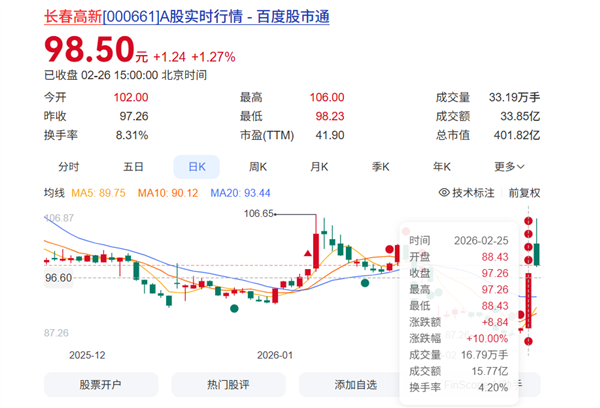Viewport: 600px width, 408px height.
Task: Click the tooltip 成交额 value 15.77亿
Action: pyautogui.click(x=490, y=371)
